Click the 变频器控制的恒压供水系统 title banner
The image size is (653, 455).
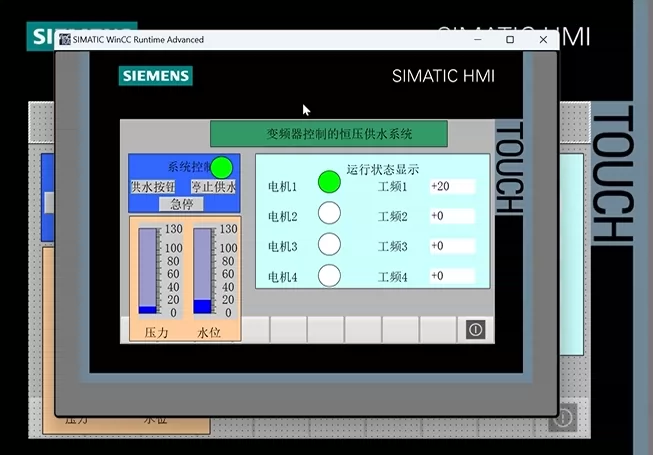pos(329,134)
